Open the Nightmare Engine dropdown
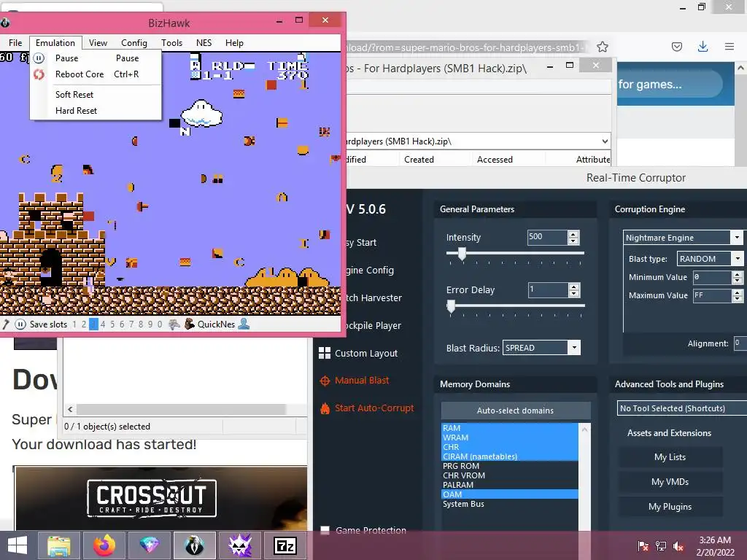Screen dimensions: 747x560 [737, 237]
